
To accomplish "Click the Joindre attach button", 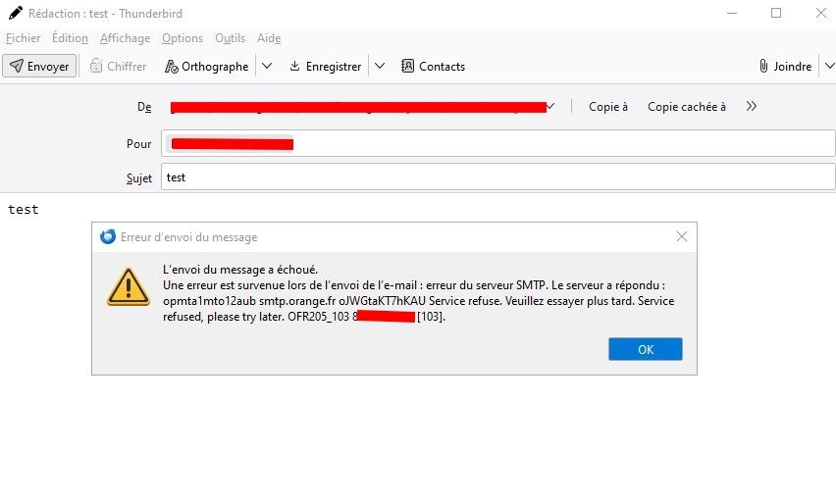I will tap(785, 66).
